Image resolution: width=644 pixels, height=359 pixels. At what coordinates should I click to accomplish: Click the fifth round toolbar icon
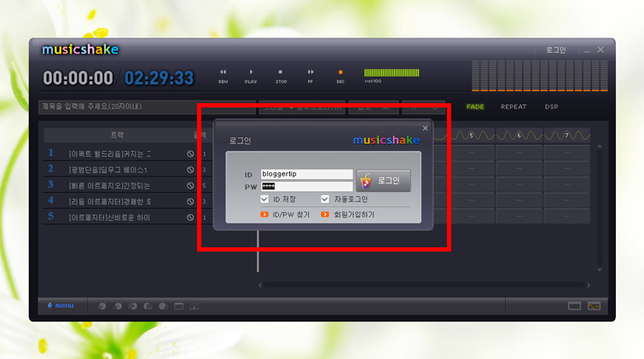163,306
